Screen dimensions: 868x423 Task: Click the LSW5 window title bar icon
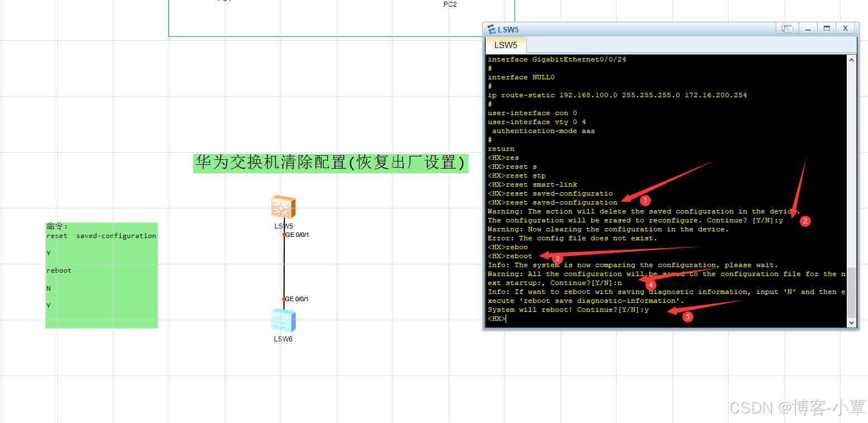click(492, 30)
